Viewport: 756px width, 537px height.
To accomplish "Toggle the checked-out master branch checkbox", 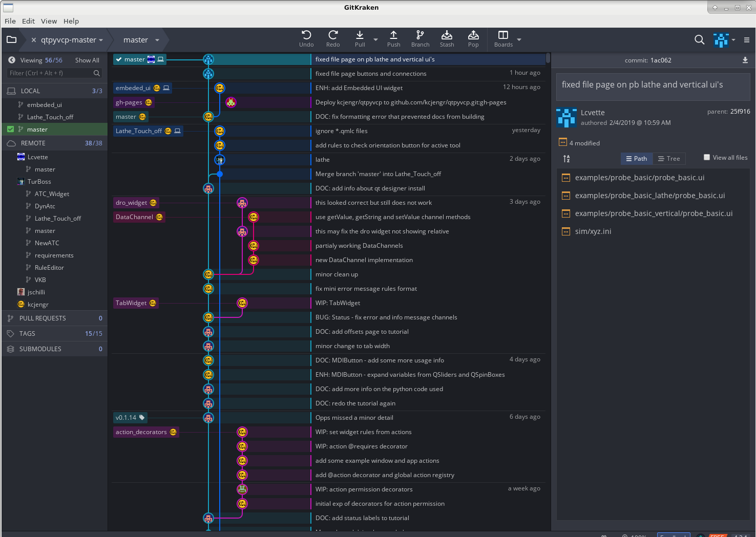I will coord(10,130).
